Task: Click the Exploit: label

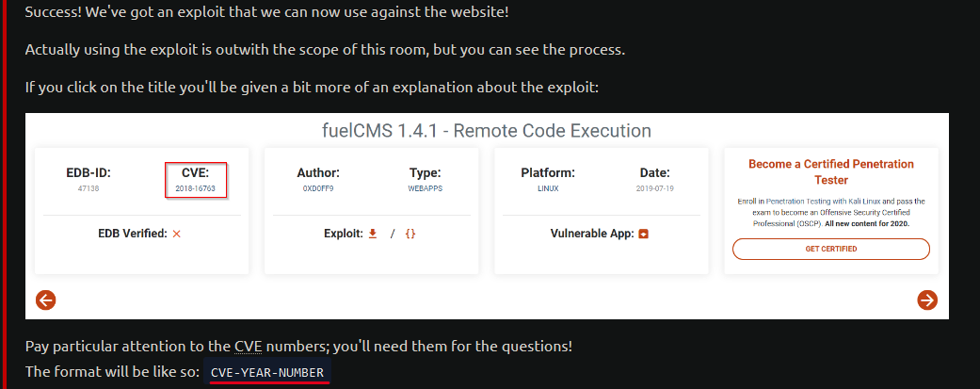Action: [x=343, y=234]
